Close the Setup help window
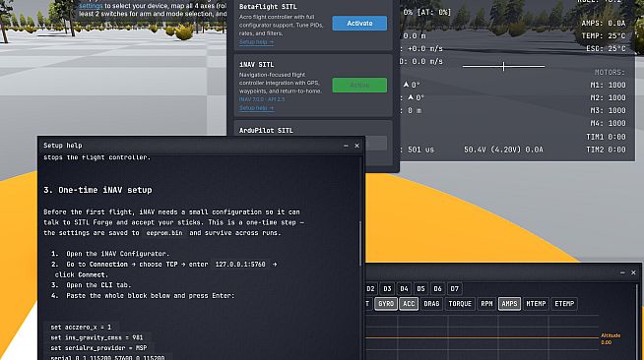644x360 pixels. click(356, 146)
